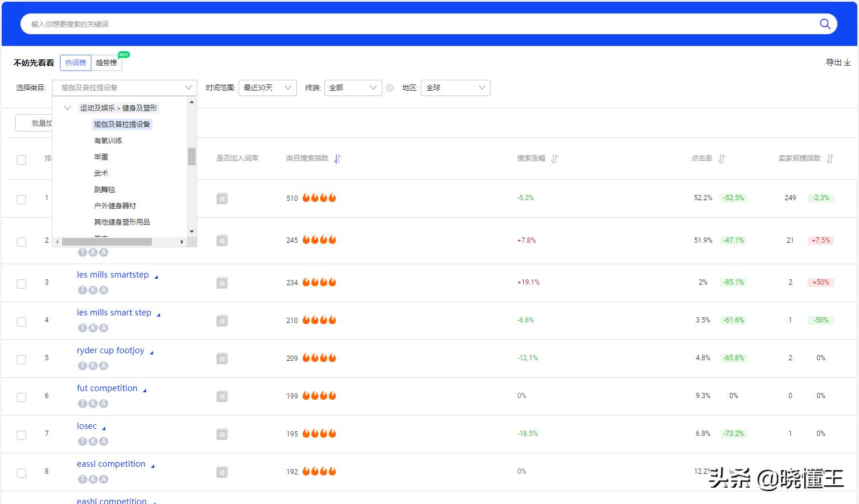
Task: Open the region dropdown showing 全球
Action: [455, 88]
